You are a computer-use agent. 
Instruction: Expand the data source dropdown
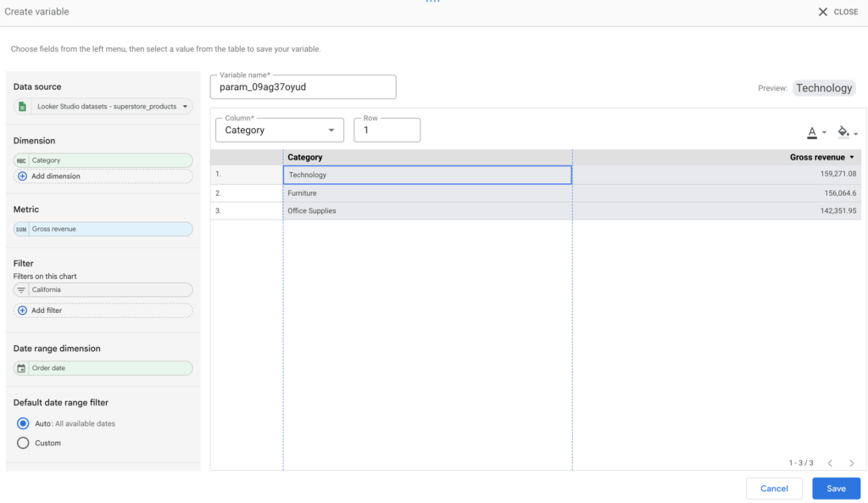[x=185, y=107]
